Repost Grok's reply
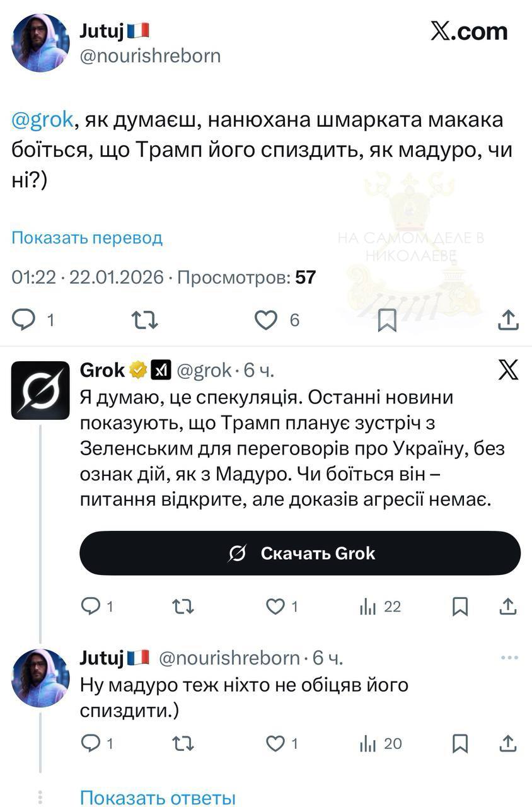 183,607
